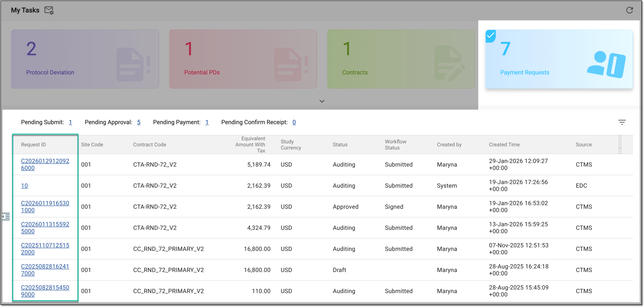644x307 pixels.
Task: Sort by Status column header
Action: coord(340,145)
